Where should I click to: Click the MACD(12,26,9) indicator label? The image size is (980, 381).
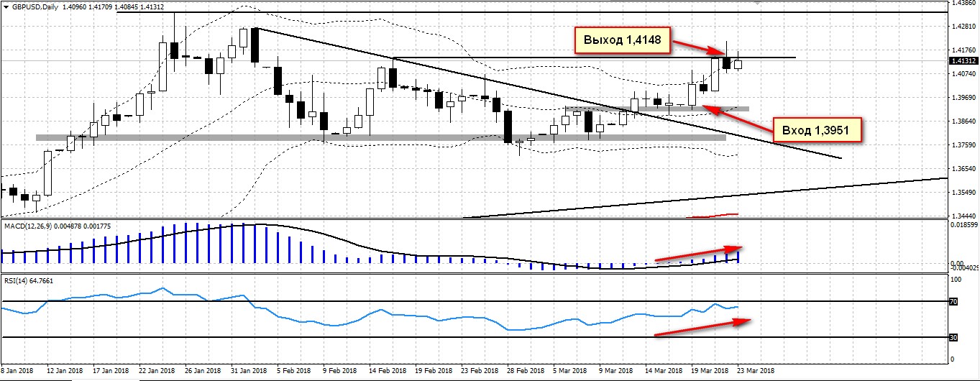[x=30, y=227]
